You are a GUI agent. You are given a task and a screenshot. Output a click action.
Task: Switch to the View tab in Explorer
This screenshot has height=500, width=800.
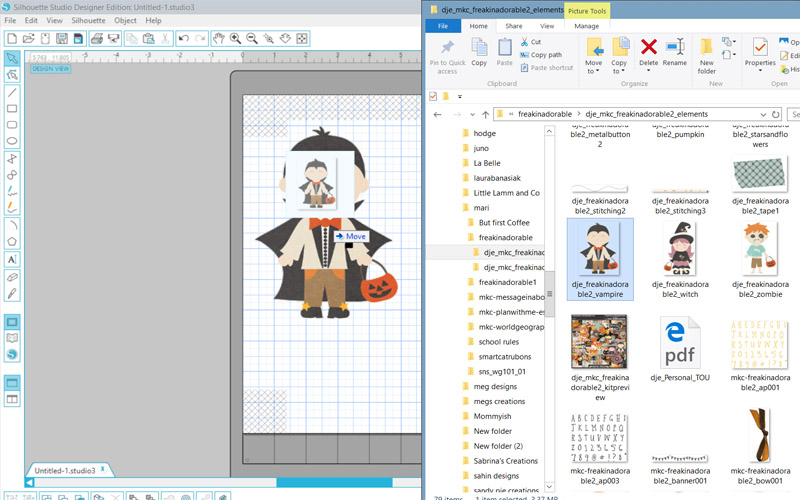(x=547, y=26)
